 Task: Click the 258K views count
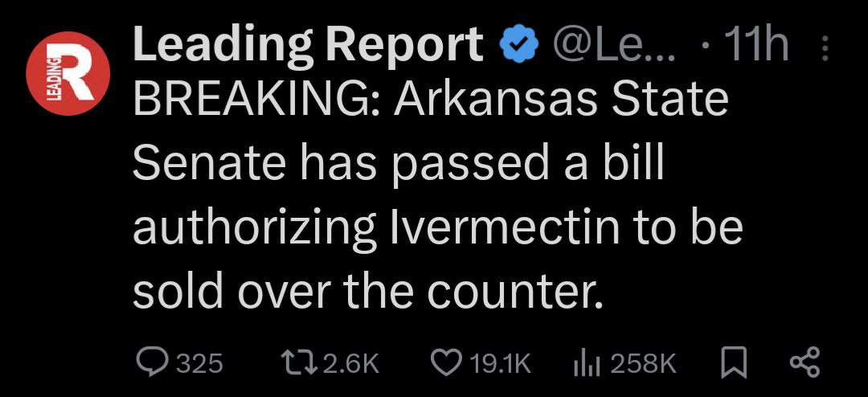click(643, 363)
